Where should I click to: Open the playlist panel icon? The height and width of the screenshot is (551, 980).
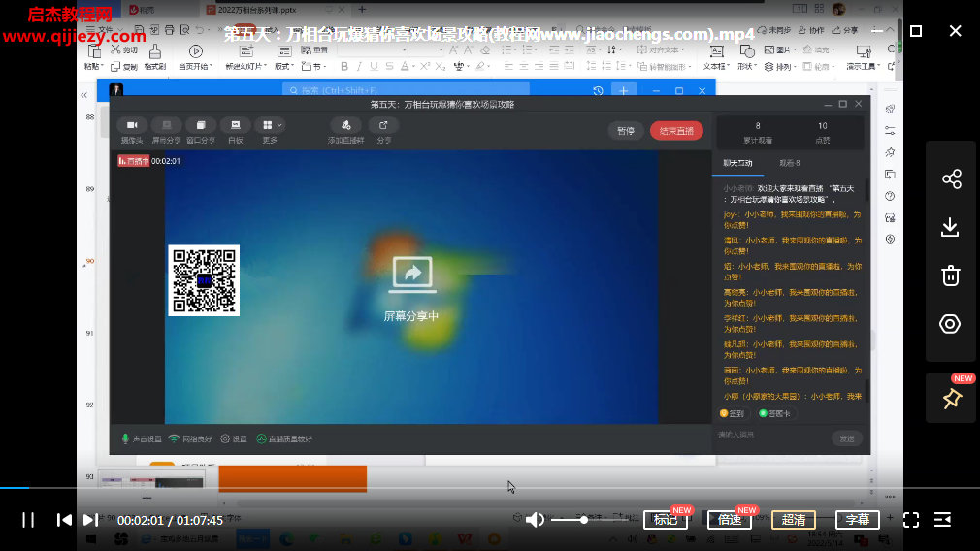pos(942,520)
